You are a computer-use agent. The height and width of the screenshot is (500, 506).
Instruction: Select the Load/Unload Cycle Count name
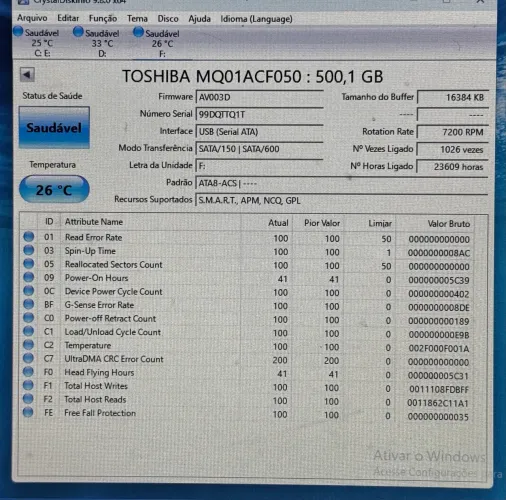click(113, 332)
